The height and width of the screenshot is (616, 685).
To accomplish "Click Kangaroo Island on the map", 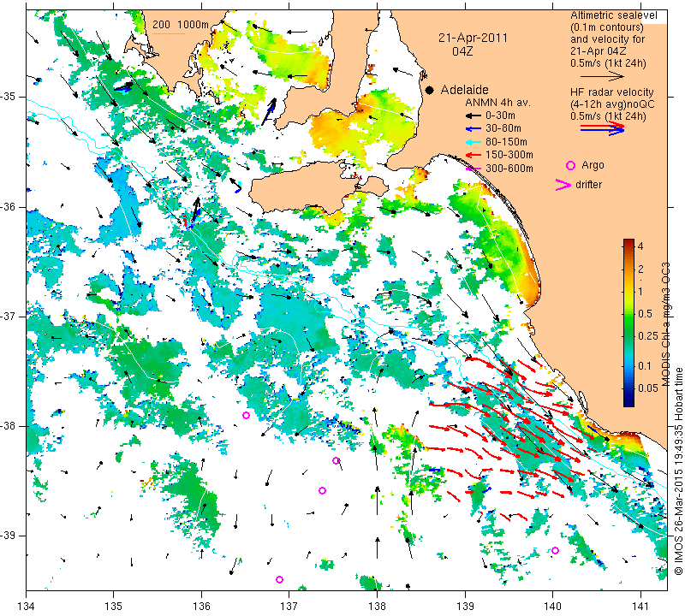I will (x=301, y=188).
